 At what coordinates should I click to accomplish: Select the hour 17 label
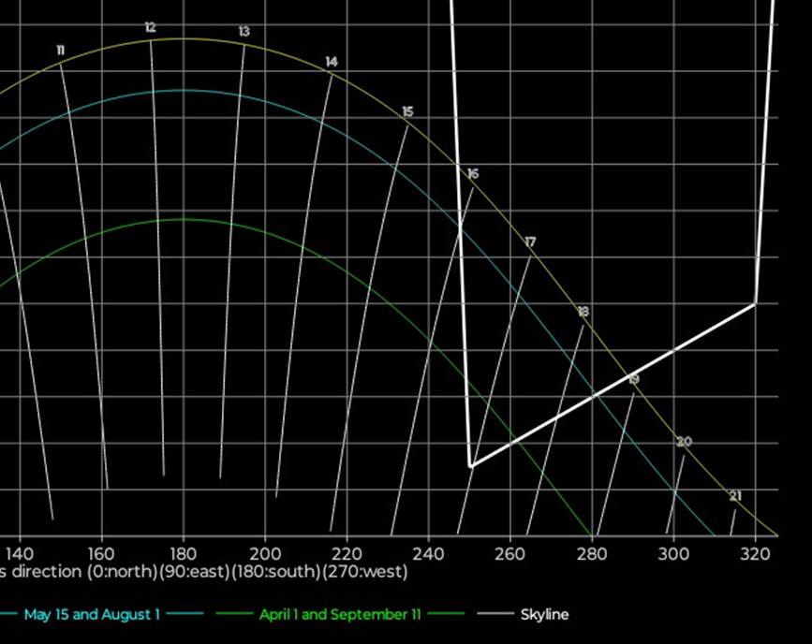tap(530, 242)
